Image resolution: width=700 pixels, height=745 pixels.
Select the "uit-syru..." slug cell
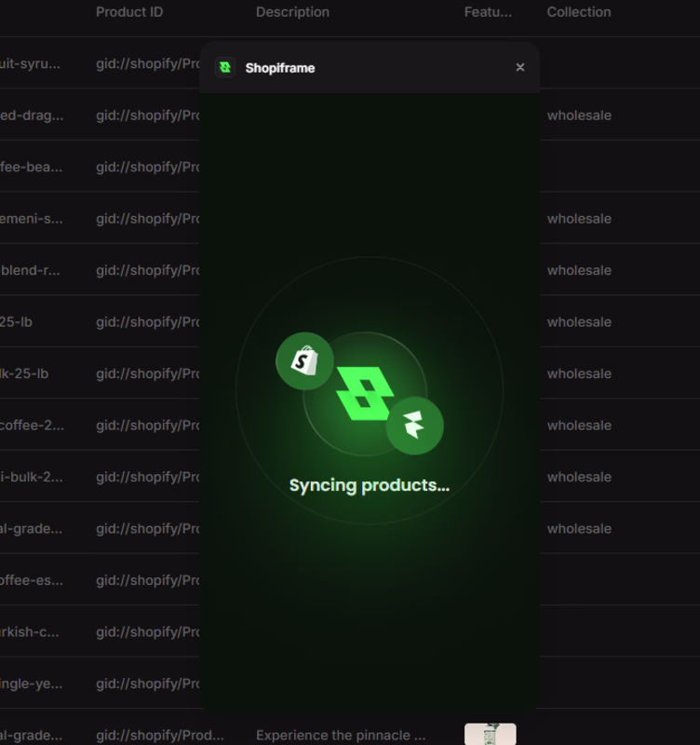pos(32,64)
